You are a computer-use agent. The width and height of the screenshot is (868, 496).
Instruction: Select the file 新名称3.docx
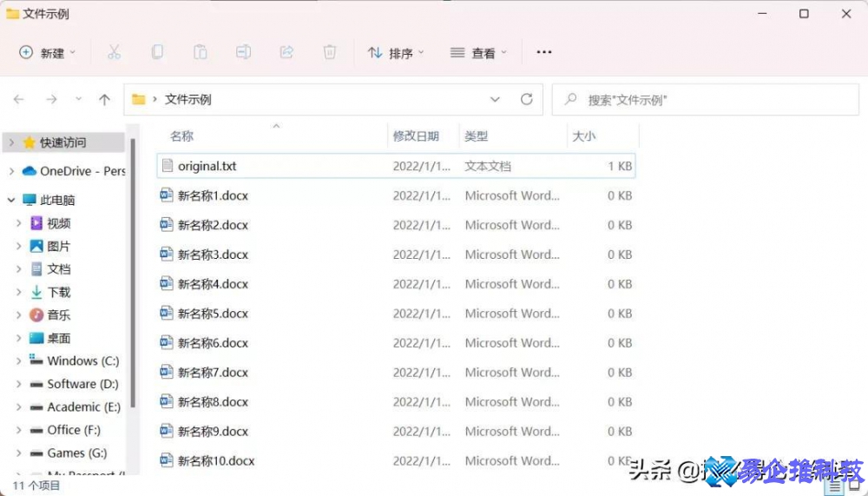click(x=396, y=254)
